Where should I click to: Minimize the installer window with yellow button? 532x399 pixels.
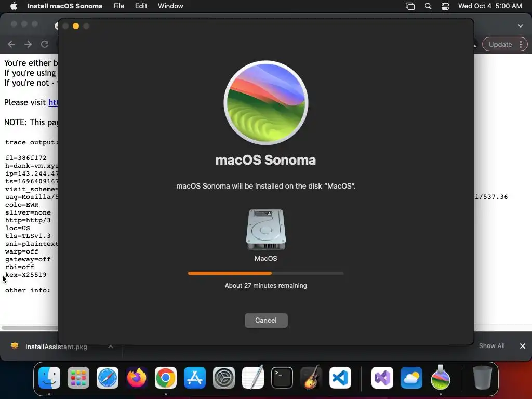point(76,26)
